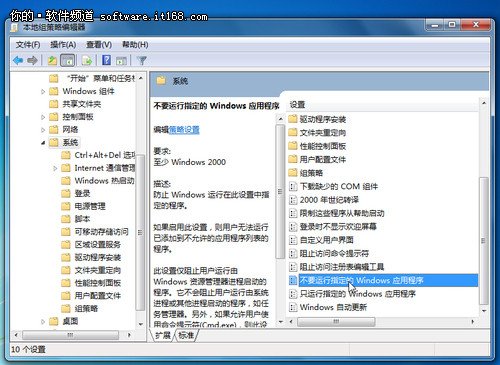This screenshot has width=500, height=365.
Task: Click the policy icon beside 下载缺少的 COM 组件
Action: 293,186
